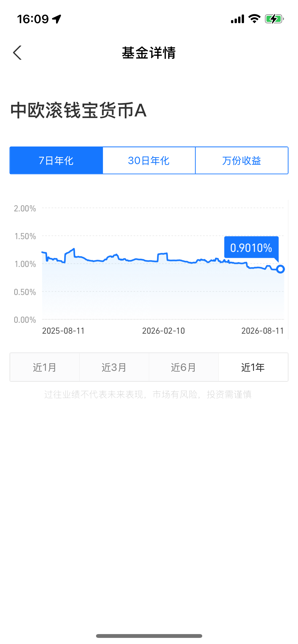Tap the home indicator bar
Image resolution: width=298 pixels, height=644 pixels.
(149, 636)
